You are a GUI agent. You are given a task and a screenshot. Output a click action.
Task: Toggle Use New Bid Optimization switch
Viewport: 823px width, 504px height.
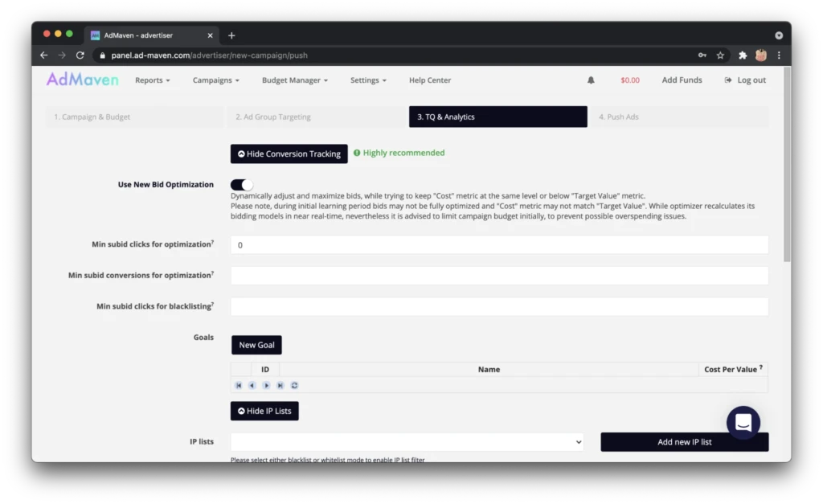point(241,185)
